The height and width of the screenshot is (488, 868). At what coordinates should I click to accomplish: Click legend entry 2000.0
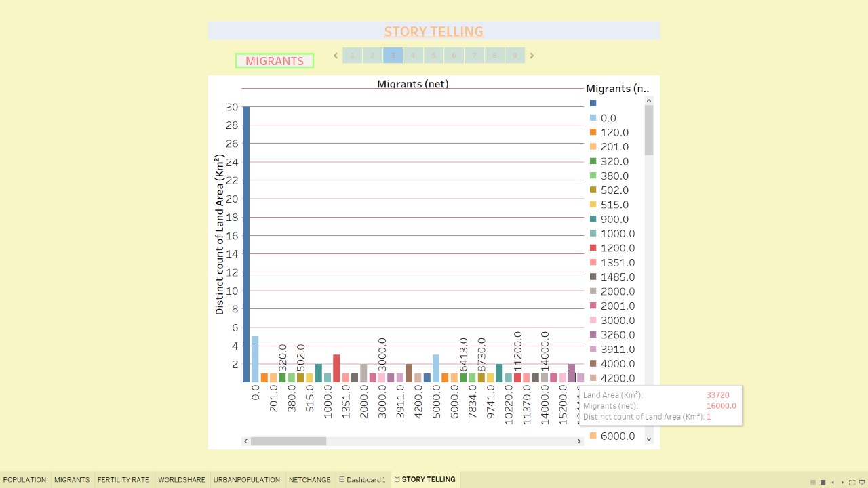pyautogui.click(x=618, y=291)
